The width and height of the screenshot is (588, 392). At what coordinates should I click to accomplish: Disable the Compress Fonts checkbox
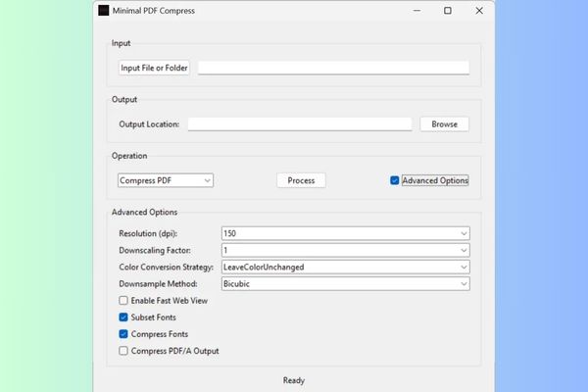point(123,333)
